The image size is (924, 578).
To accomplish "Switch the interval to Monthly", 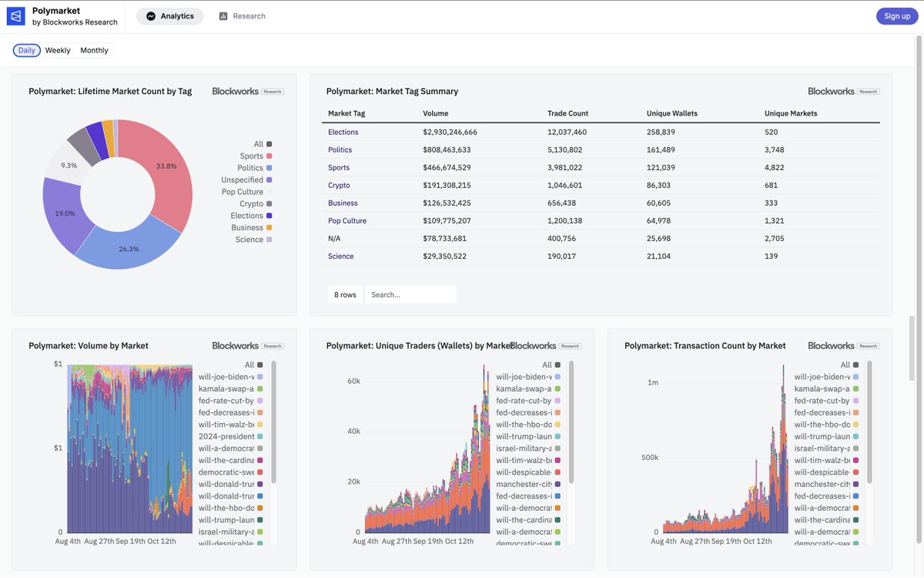I will [94, 50].
